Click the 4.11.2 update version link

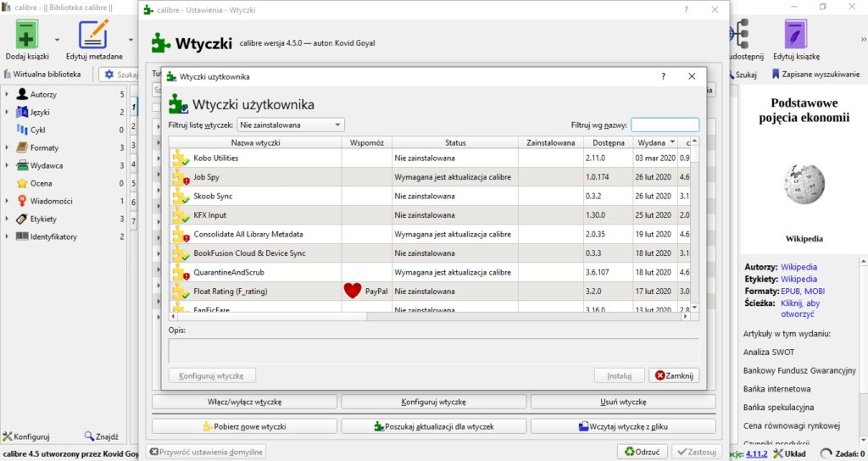[756, 454]
